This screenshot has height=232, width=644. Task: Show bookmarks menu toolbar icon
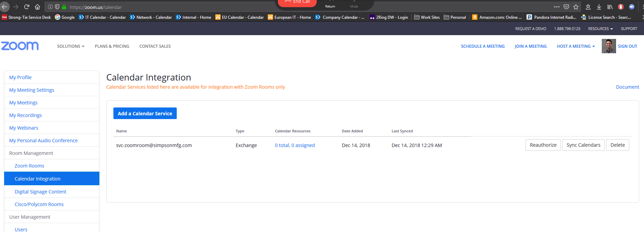[x=588, y=7]
